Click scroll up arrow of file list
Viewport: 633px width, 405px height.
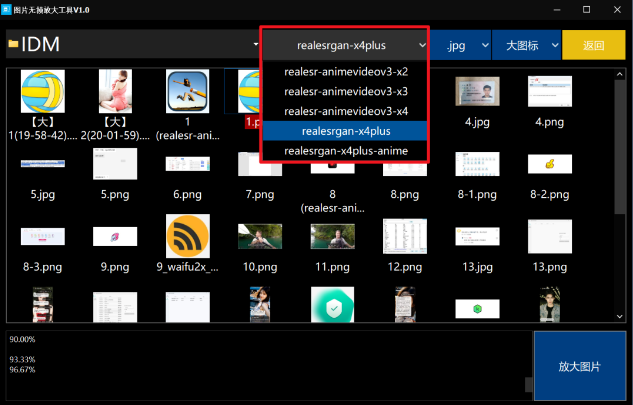coord(620,74)
